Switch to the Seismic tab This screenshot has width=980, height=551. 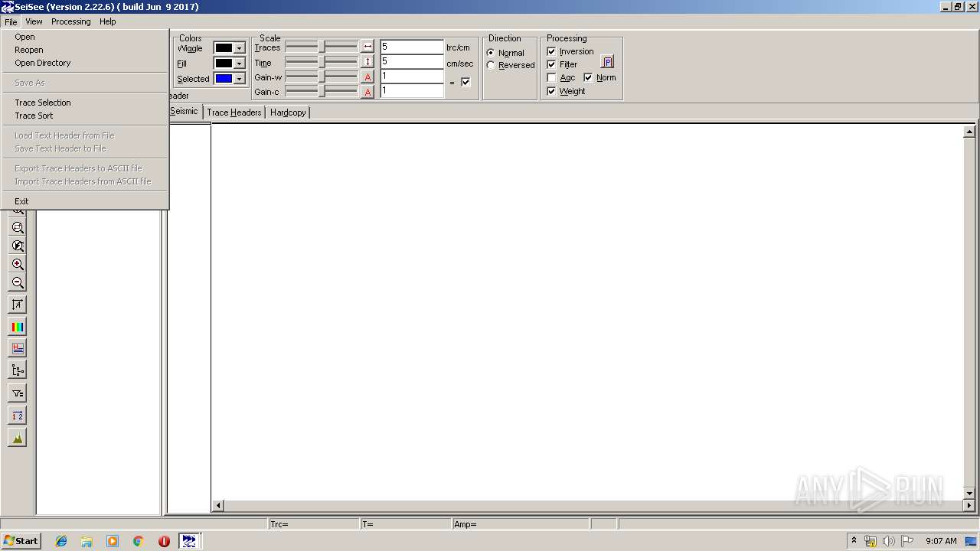click(185, 112)
